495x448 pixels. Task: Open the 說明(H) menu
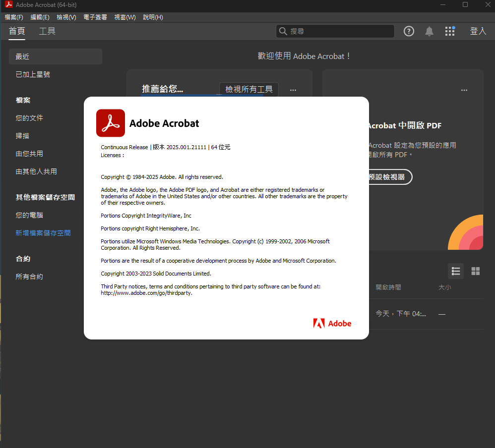click(x=153, y=17)
